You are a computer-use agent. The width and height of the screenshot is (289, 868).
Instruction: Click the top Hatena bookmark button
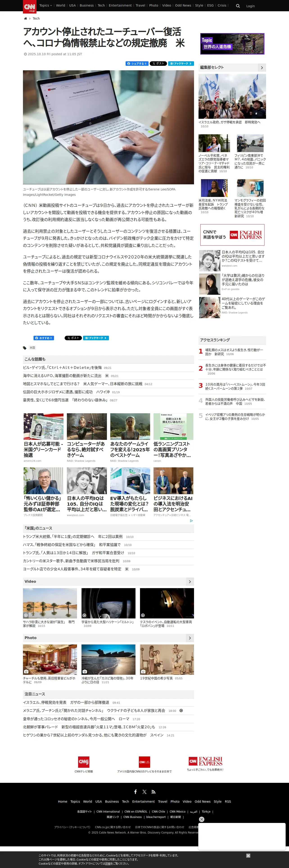[x=181, y=63]
